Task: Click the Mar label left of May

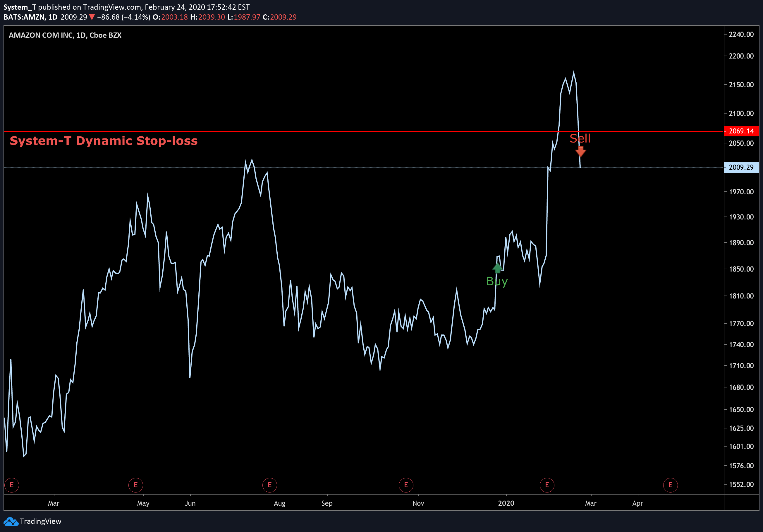Action: tap(54, 503)
